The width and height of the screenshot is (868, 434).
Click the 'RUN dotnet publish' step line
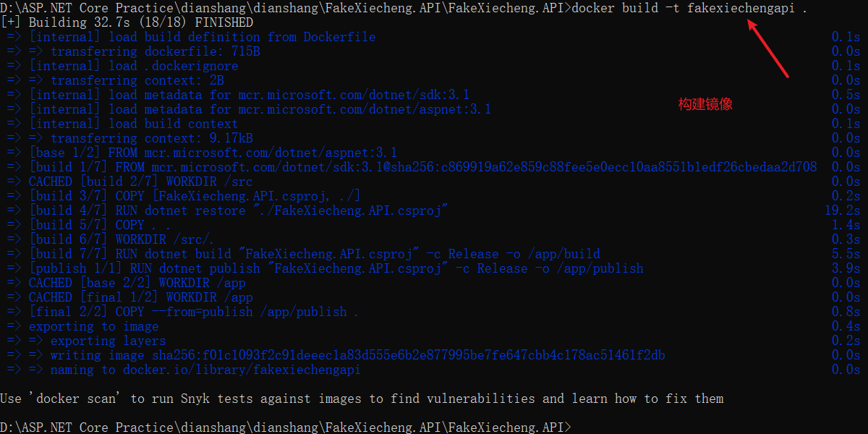[x=336, y=268]
